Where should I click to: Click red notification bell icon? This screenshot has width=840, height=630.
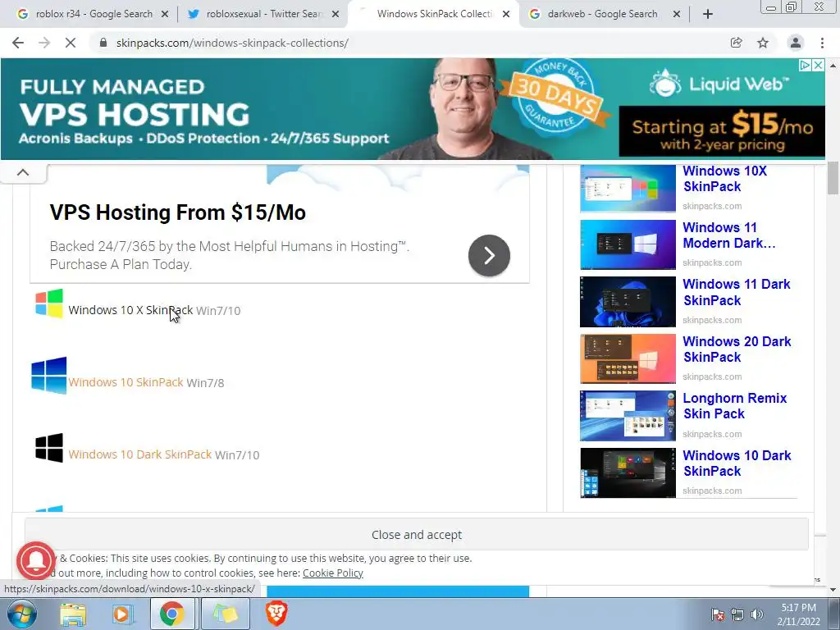(36, 560)
